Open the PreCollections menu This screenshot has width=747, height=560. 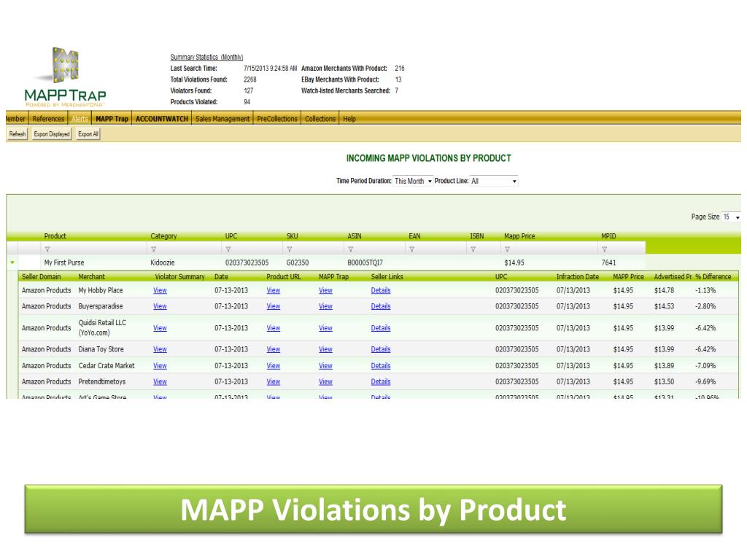pos(277,119)
